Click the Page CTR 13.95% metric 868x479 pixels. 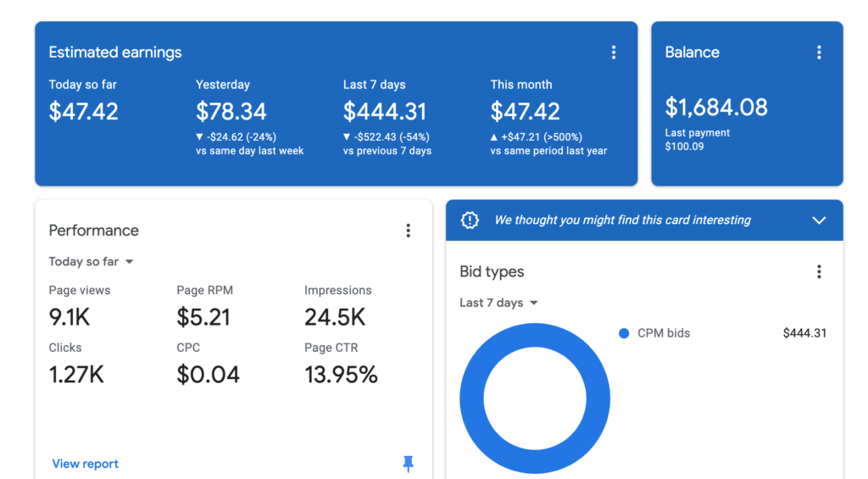click(x=341, y=375)
